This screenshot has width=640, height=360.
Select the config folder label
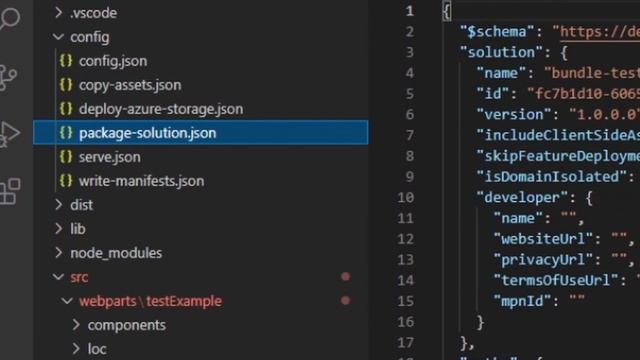pyautogui.click(x=90, y=38)
